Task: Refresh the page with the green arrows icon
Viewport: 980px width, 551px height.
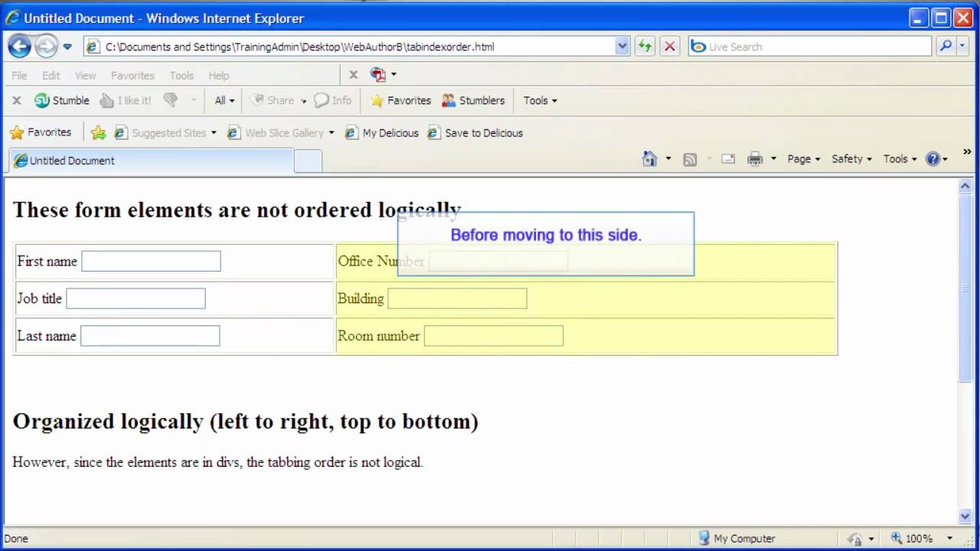Action: point(645,47)
